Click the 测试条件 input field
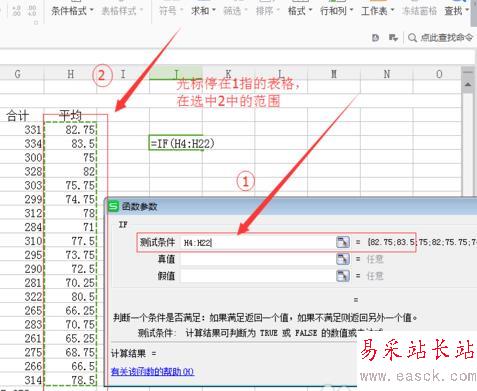The width and height of the screenshot is (477, 391). tap(258, 242)
